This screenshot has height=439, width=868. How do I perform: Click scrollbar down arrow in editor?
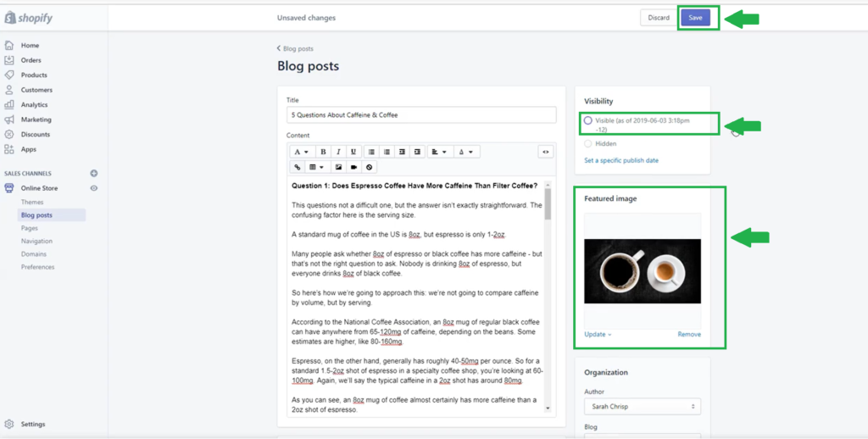pyautogui.click(x=548, y=408)
